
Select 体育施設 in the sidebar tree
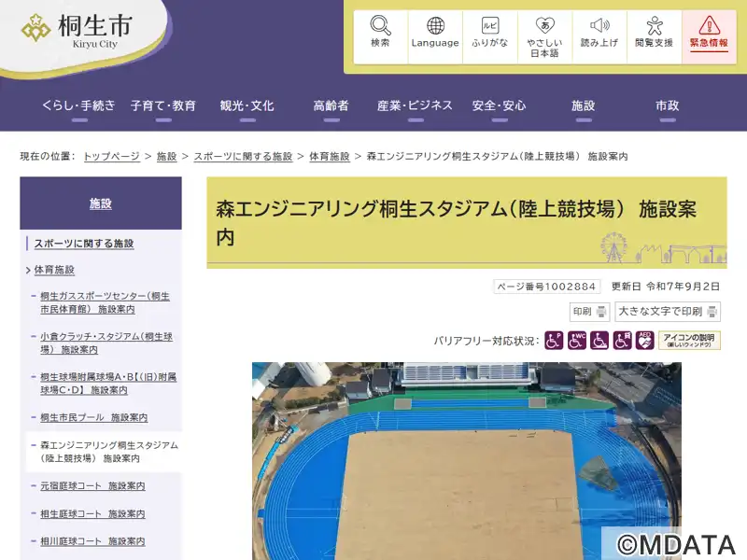[x=54, y=270]
